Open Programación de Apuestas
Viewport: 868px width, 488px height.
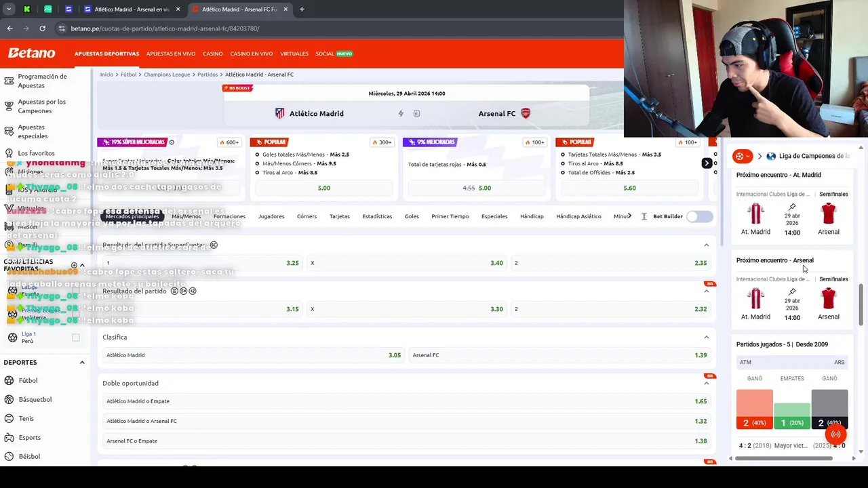[42, 81]
